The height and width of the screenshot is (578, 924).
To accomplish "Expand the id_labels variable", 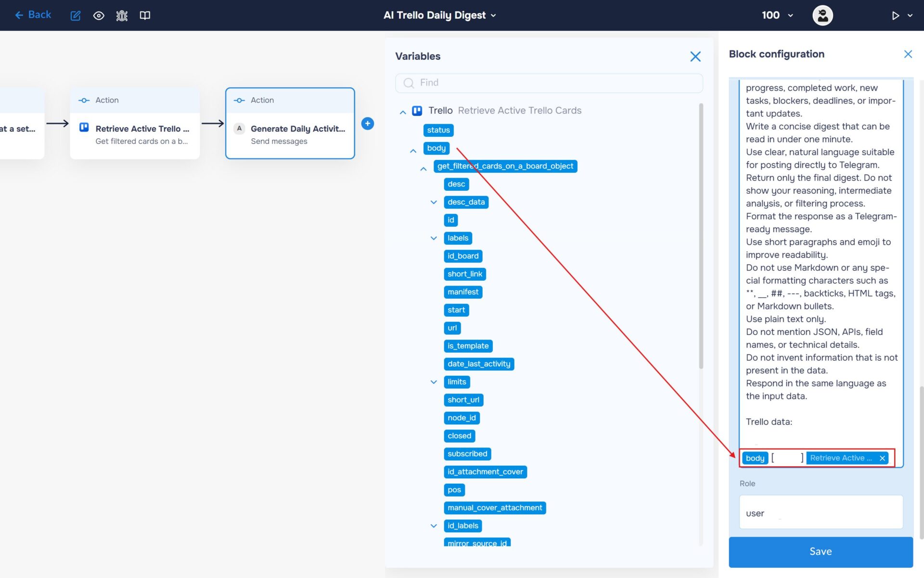I will [434, 526].
